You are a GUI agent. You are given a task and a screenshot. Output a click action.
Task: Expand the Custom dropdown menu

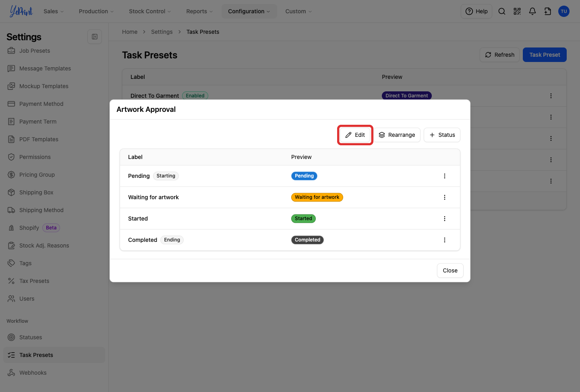pyautogui.click(x=298, y=11)
